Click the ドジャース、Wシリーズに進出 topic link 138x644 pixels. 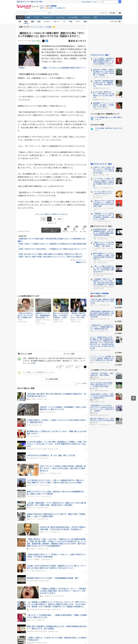click(41, 27)
